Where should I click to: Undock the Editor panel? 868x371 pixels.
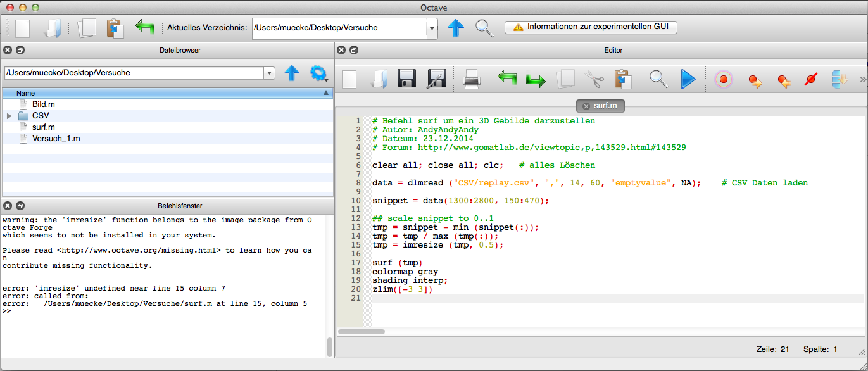coord(354,50)
